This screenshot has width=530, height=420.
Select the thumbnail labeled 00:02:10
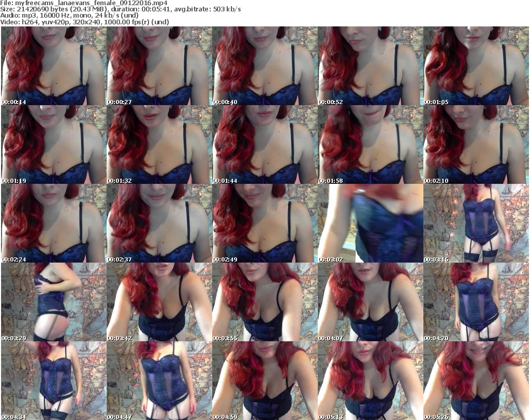point(476,144)
